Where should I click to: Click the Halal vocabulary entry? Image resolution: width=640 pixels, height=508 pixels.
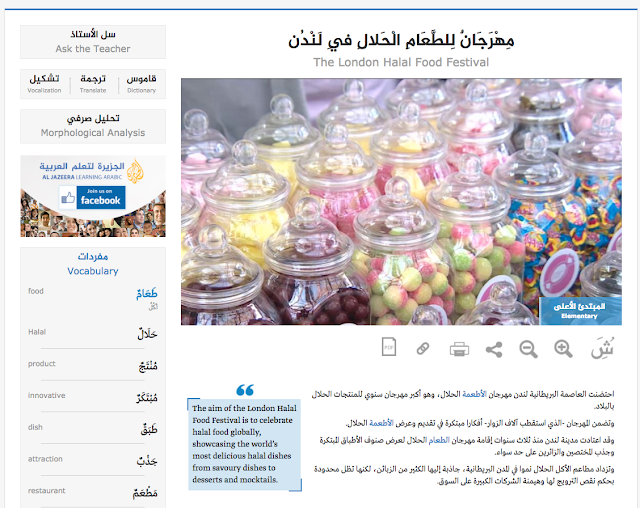coord(93,333)
